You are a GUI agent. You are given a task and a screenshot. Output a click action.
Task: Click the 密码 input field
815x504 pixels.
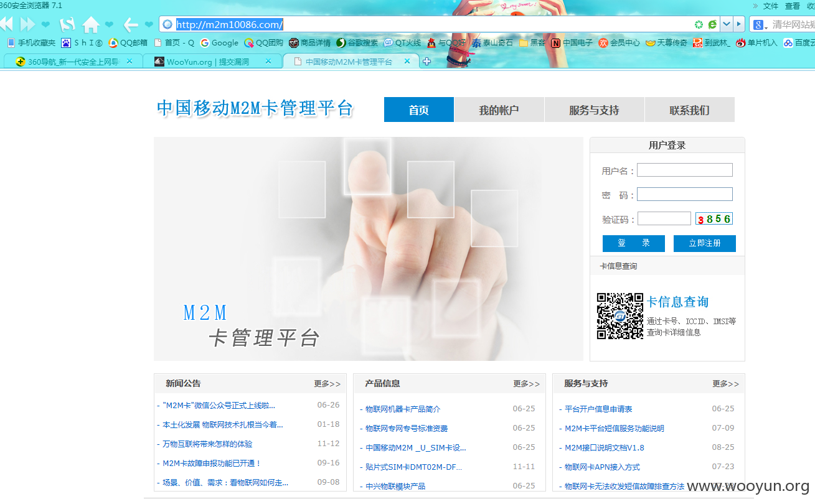coord(685,194)
